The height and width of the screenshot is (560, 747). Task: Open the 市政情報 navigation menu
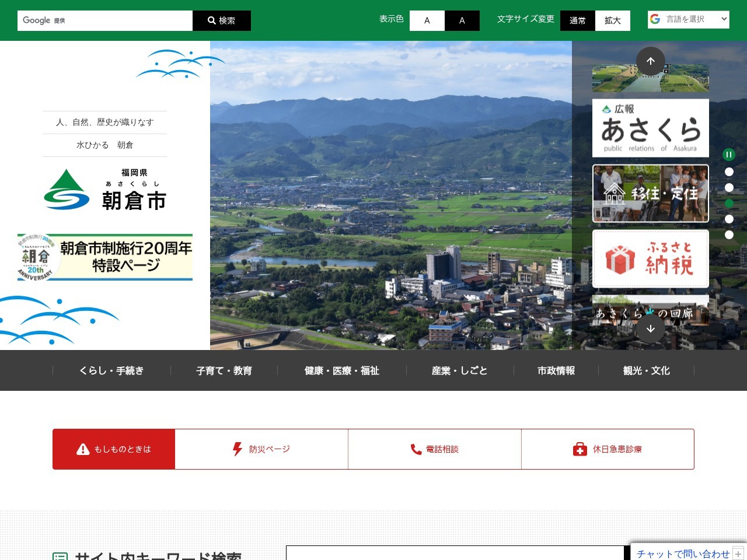point(556,370)
